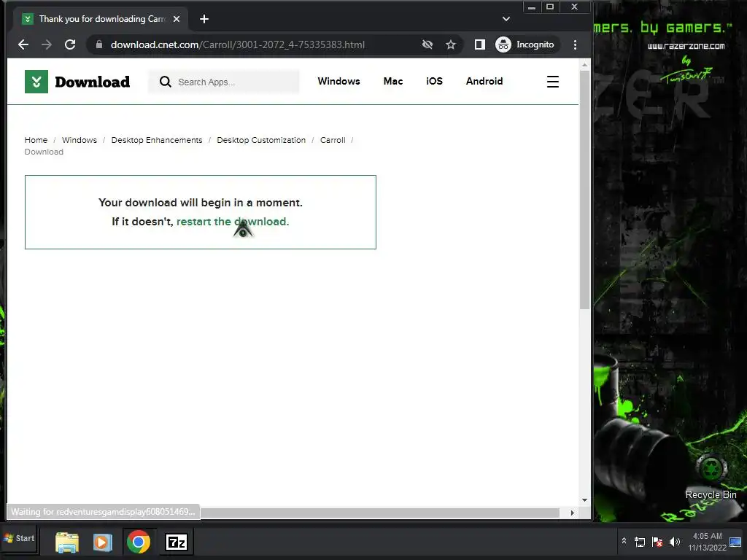Click the 'restart the download' link
This screenshot has width=747, height=560.
click(x=233, y=222)
